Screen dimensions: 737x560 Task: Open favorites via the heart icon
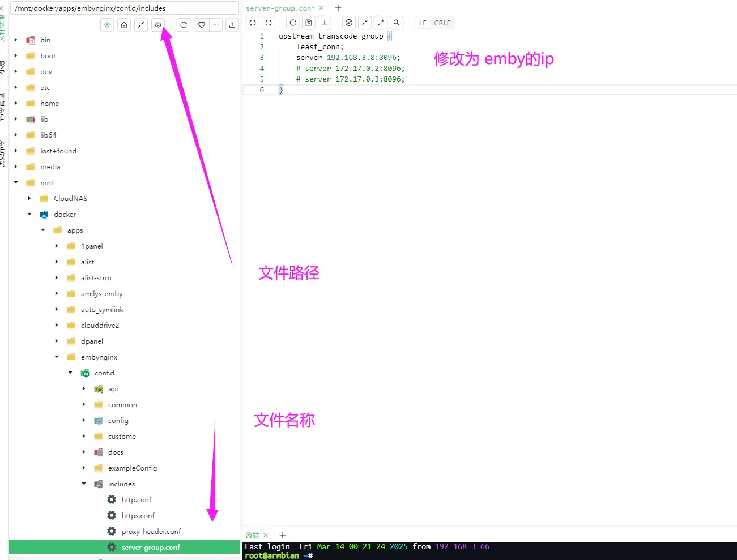(201, 24)
